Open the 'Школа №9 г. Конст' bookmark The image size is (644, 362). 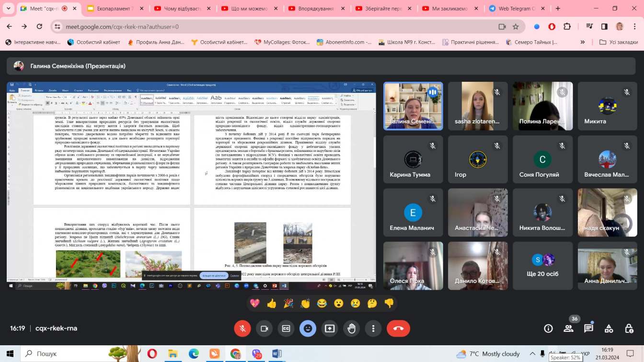pyautogui.click(x=407, y=42)
